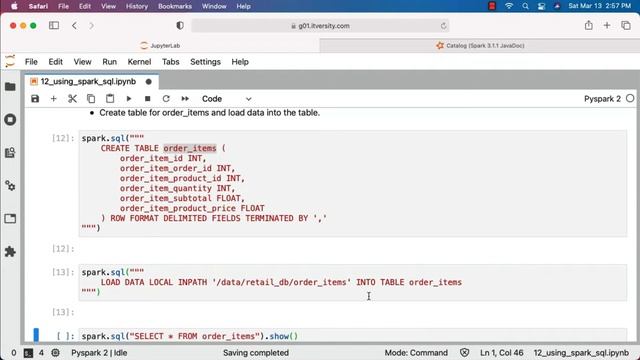Screen dimensions: 640x360
Task: Click 12_using_spark_sql.ipynb name in status bar
Action: (581, 353)
